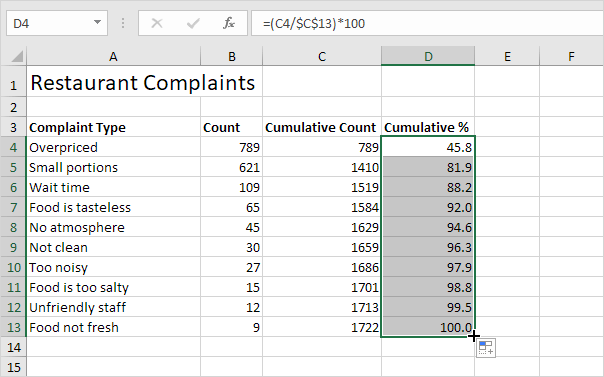Click the Cumulative % header cell

(428, 127)
